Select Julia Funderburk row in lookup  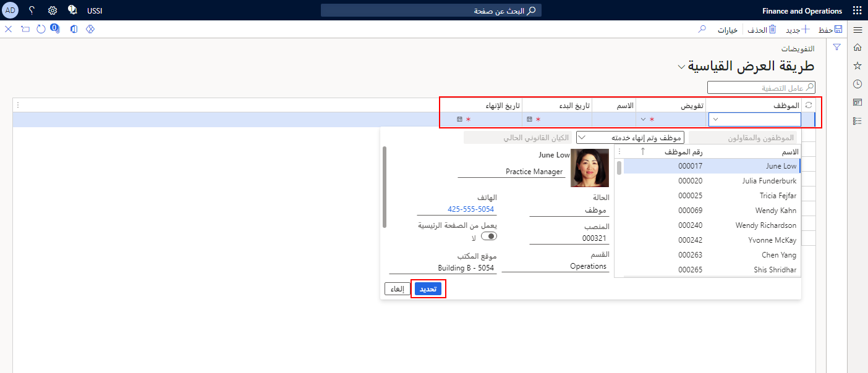(712, 180)
